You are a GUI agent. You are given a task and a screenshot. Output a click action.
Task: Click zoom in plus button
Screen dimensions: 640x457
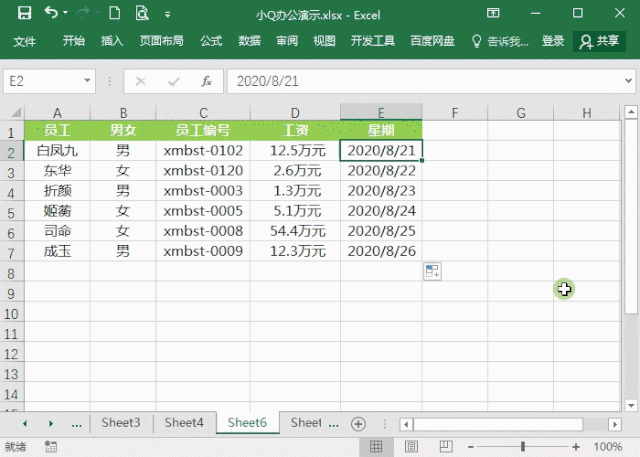click(x=576, y=447)
